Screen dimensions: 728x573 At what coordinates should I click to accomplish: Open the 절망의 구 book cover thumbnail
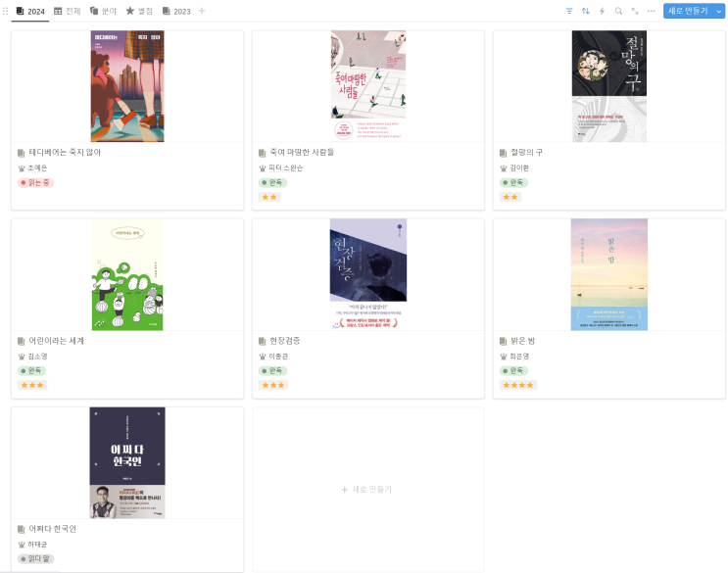609,86
